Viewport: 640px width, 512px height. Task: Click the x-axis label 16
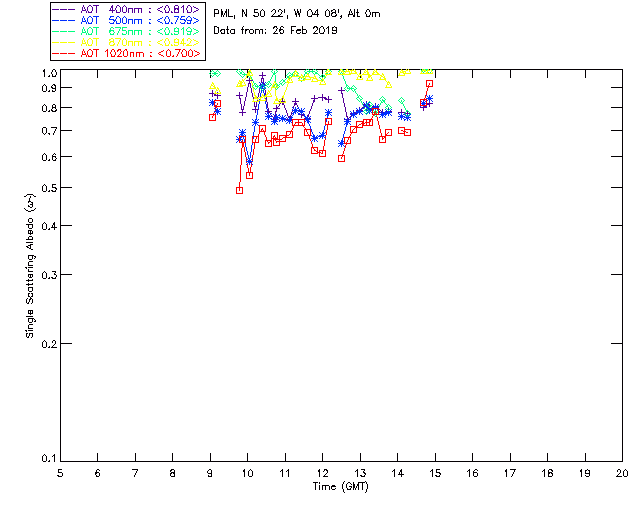(x=473, y=474)
